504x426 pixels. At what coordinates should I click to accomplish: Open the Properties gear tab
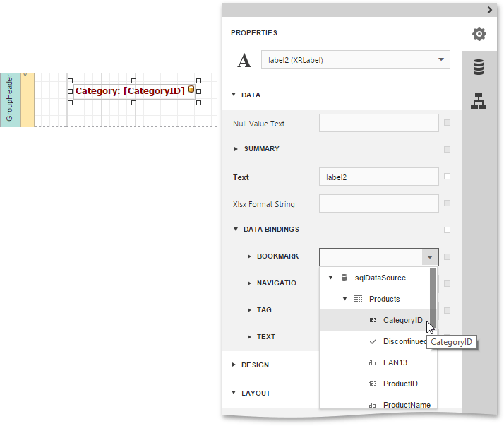coord(479,34)
